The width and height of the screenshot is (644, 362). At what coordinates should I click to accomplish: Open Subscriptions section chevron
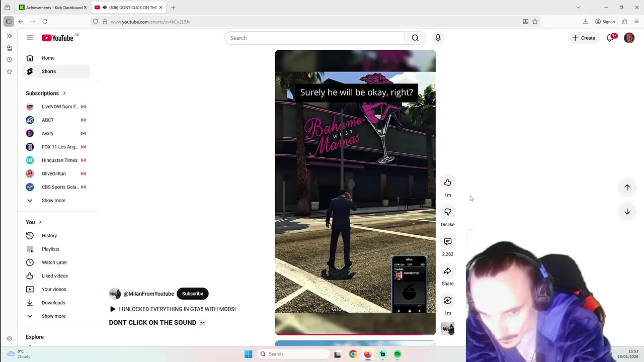pyautogui.click(x=64, y=93)
